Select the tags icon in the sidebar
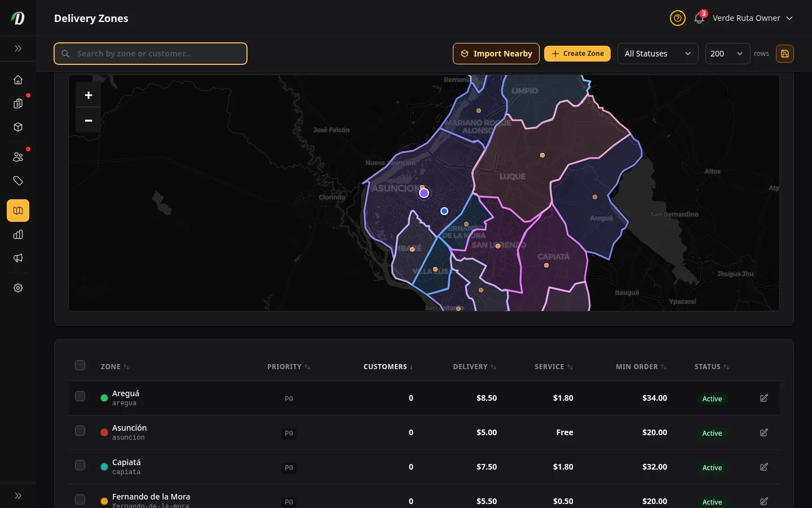This screenshot has height=508, width=812. pyautogui.click(x=18, y=181)
